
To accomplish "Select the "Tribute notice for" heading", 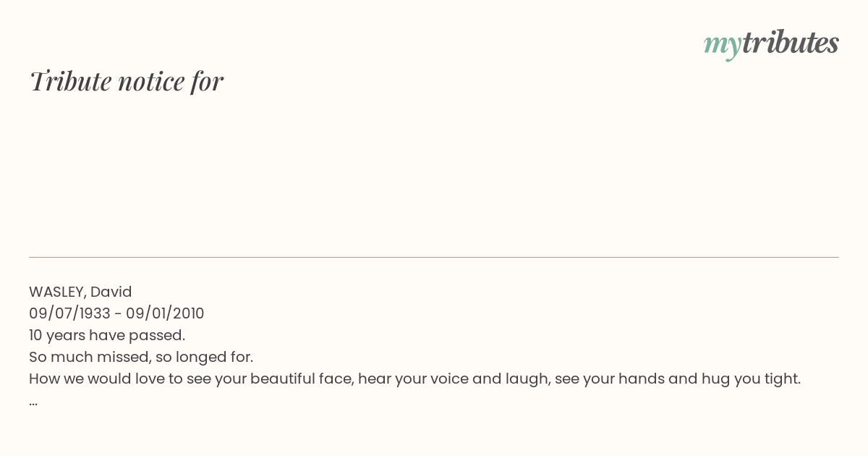I will (127, 81).
